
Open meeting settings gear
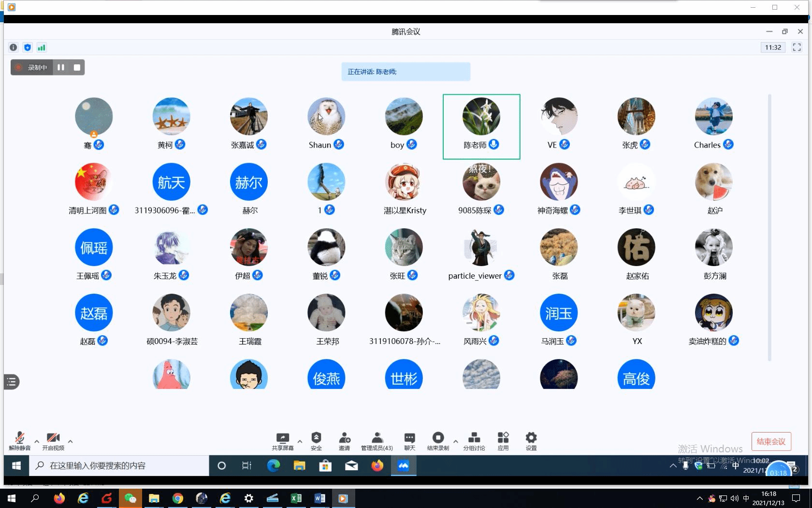click(531, 440)
